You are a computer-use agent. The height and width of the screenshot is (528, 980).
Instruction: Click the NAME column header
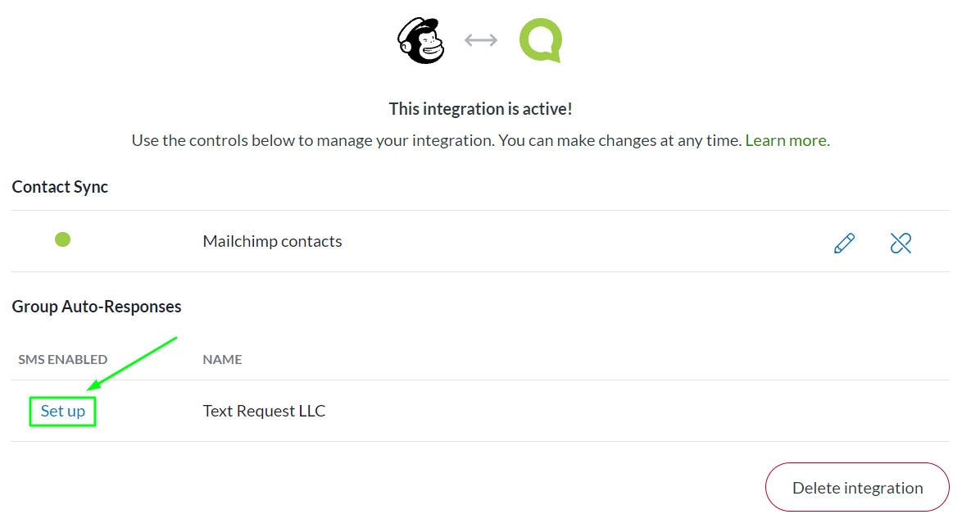[x=222, y=360]
